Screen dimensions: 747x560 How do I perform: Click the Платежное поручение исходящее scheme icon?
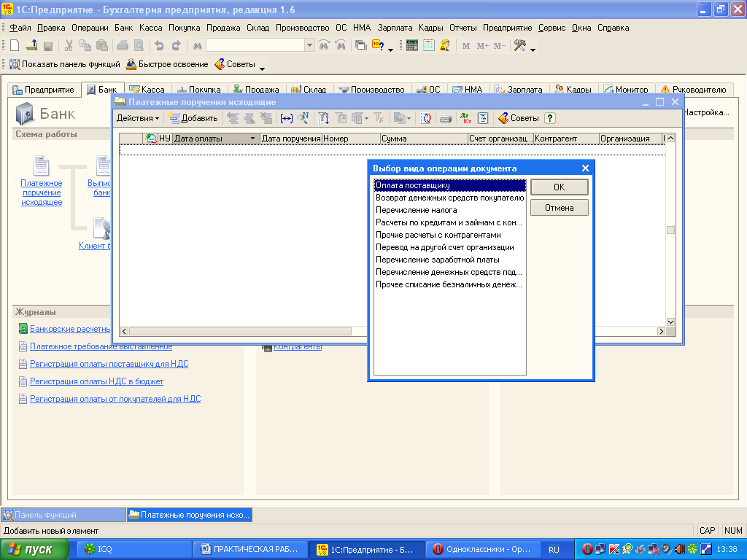pos(42,166)
